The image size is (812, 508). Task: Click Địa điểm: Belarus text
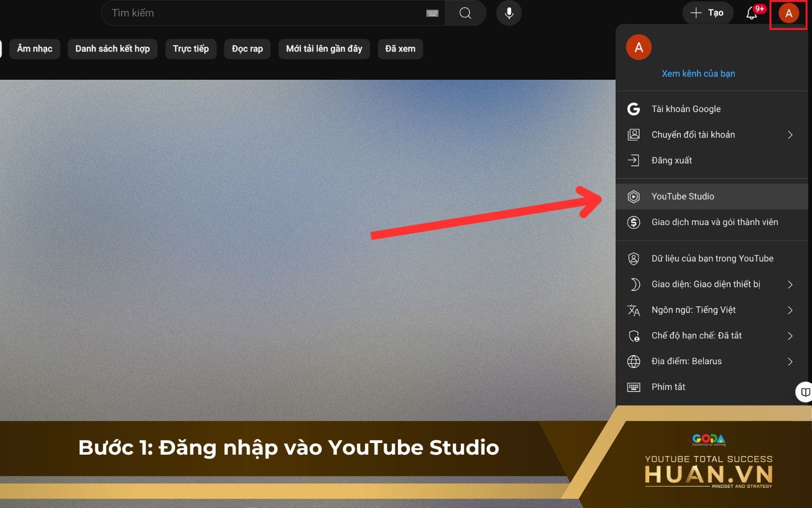pos(687,361)
